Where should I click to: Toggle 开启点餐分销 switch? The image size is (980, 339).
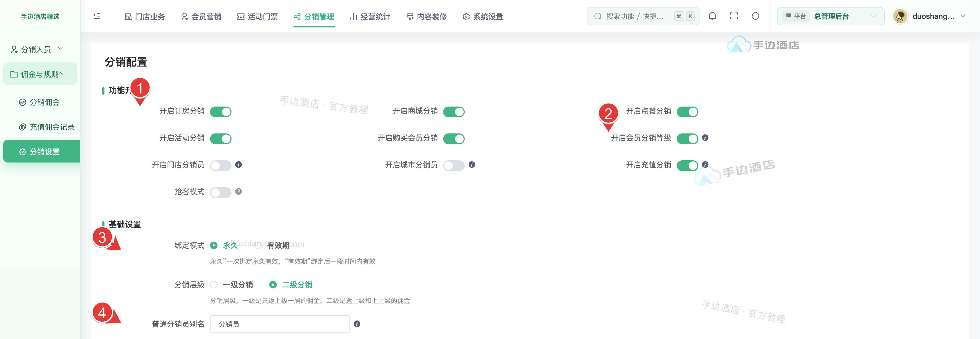click(687, 112)
